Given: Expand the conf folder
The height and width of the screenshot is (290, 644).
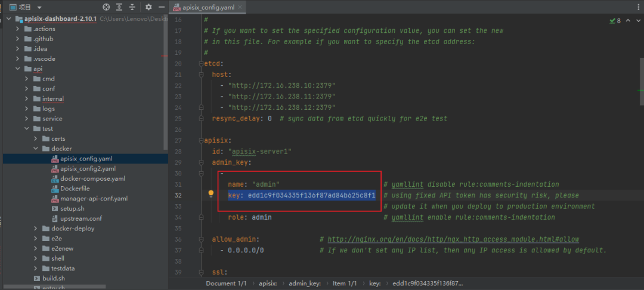Looking at the screenshot, I should pyautogui.click(x=26, y=89).
